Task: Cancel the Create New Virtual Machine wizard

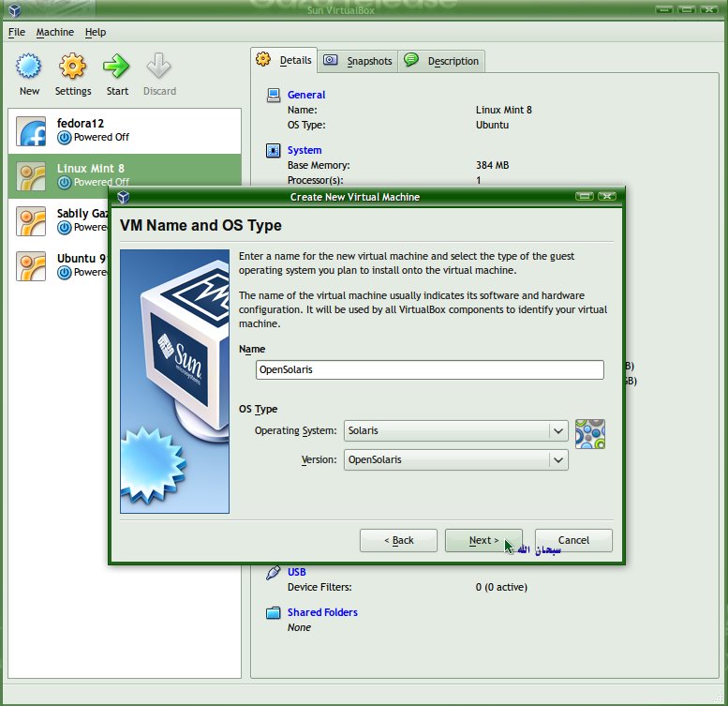Action: pos(573,540)
